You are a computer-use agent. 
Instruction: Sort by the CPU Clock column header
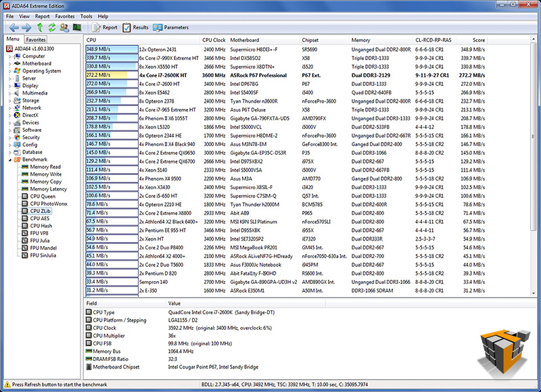coord(214,40)
